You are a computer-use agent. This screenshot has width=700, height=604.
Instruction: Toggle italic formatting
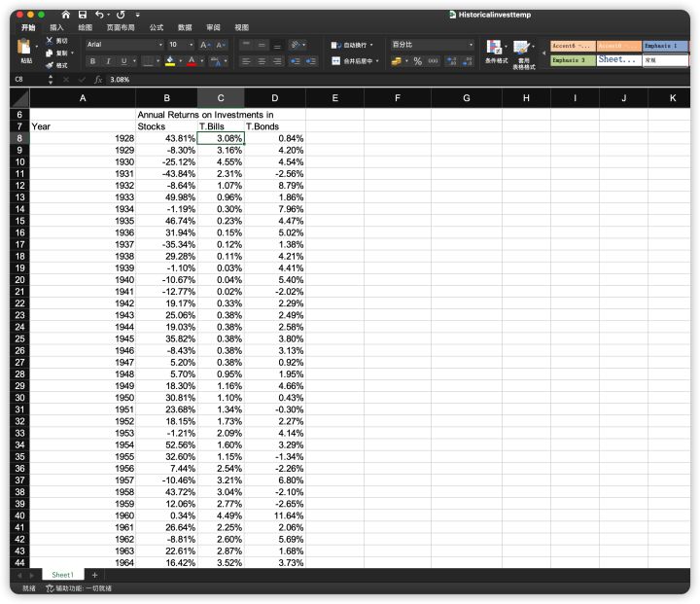pos(108,61)
